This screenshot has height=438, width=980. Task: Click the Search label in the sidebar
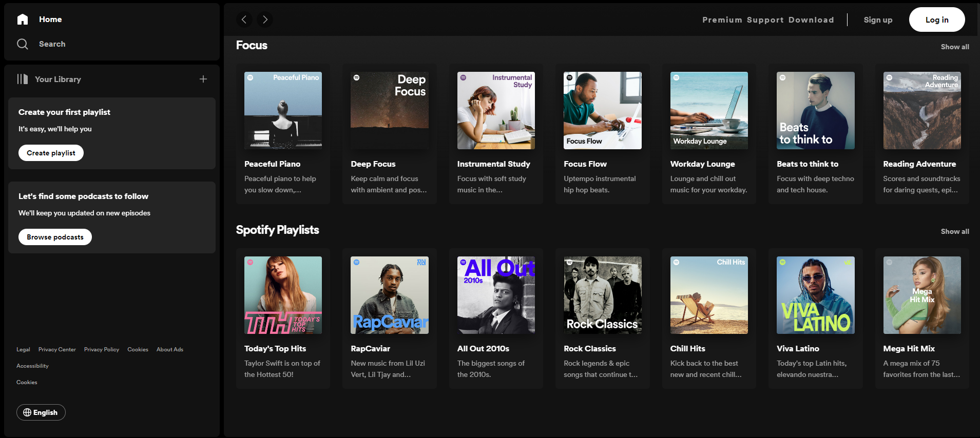tap(52, 44)
